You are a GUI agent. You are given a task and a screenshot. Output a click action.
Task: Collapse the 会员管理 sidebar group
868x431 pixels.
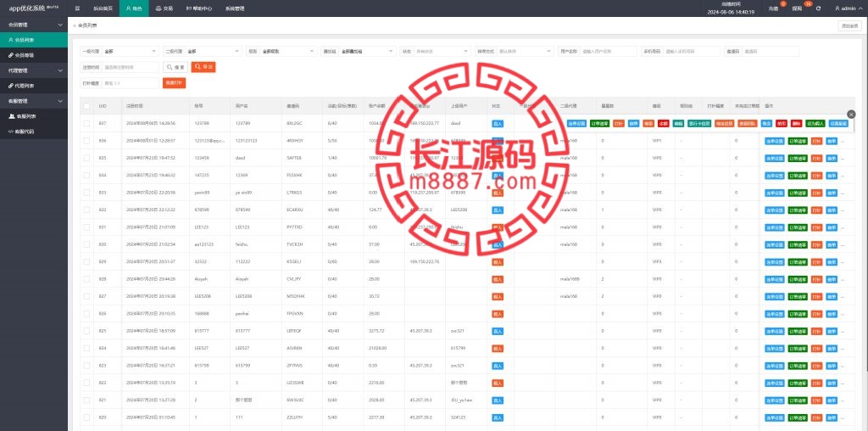(x=34, y=25)
